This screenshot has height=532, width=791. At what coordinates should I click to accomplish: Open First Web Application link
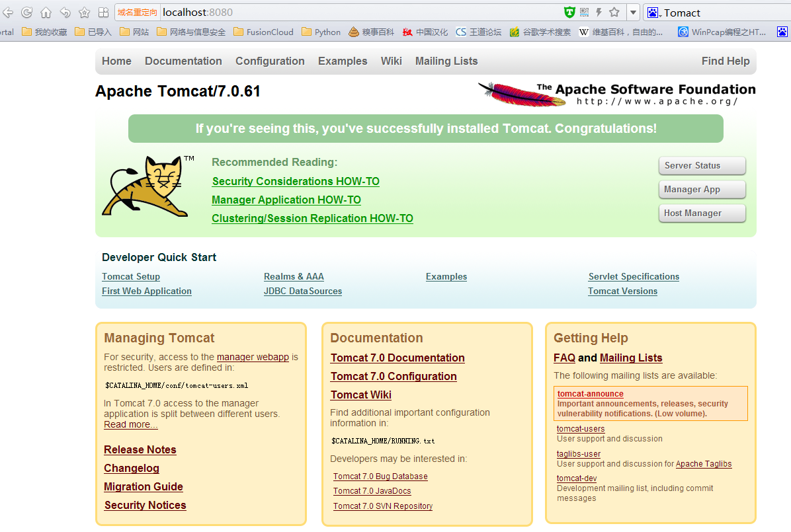147,291
